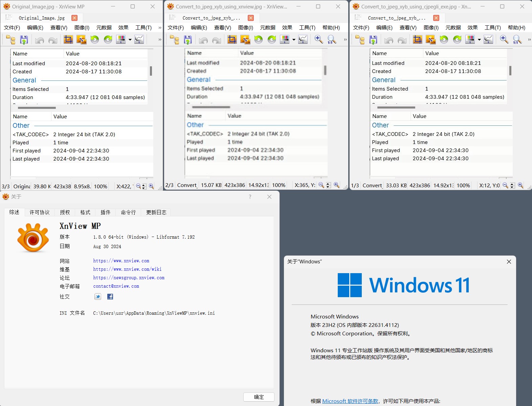Open the https://newsgroup.xnview.com forum link
The height and width of the screenshot is (406, 532).
tap(129, 278)
